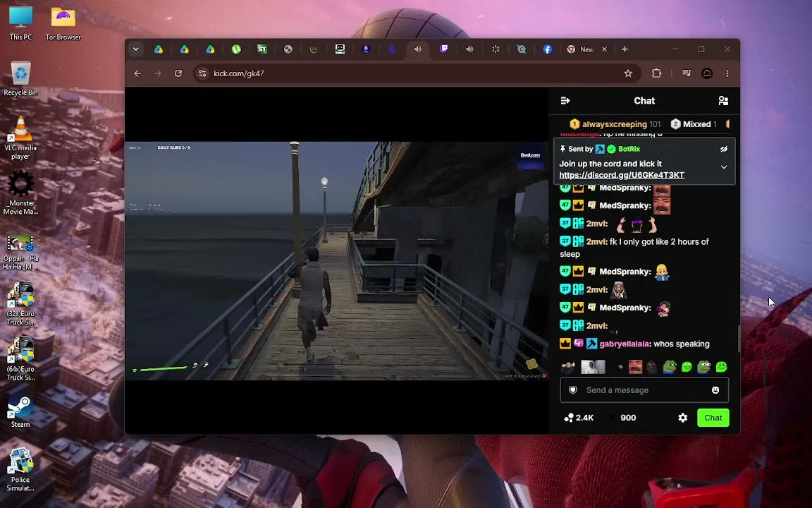Click the 2.4K channel points counter
Viewport: 812px width, 508px height.
[x=579, y=418]
